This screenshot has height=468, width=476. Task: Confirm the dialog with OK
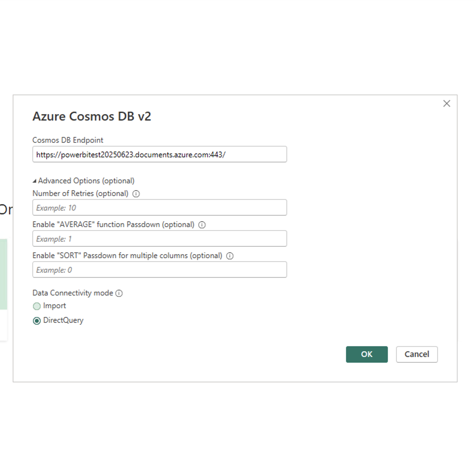click(x=367, y=354)
